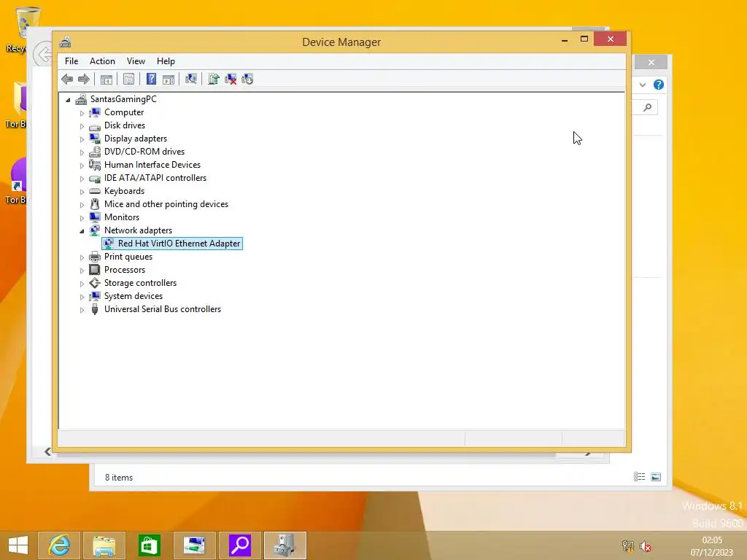This screenshot has height=560, width=747.
Task: Expand Universal Serial Bus controllers category
Action: point(82,309)
